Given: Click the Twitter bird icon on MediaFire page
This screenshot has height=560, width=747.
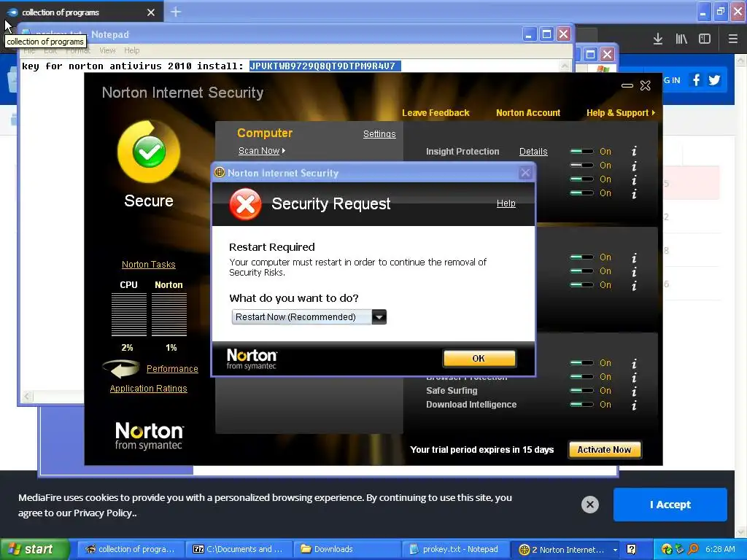Looking at the screenshot, I should (x=714, y=80).
